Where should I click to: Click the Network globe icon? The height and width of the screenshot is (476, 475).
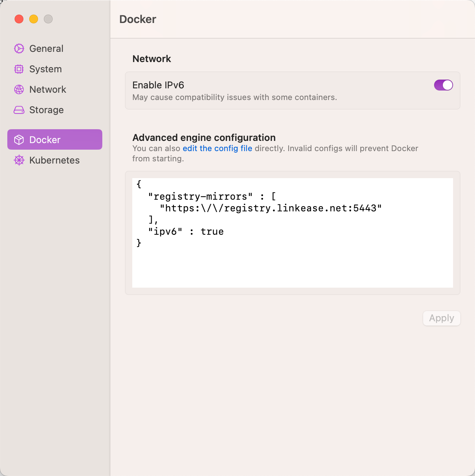[19, 89]
